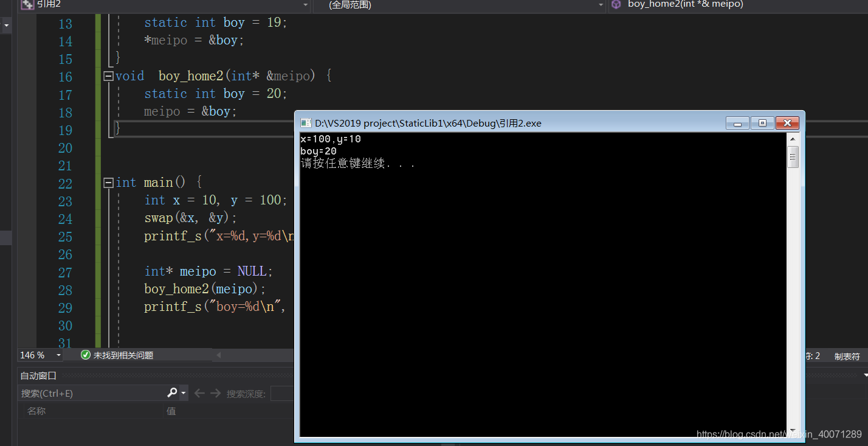Click the magnifier search icon in 自动窗口
This screenshot has height=446, width=868.
point(173,393)
